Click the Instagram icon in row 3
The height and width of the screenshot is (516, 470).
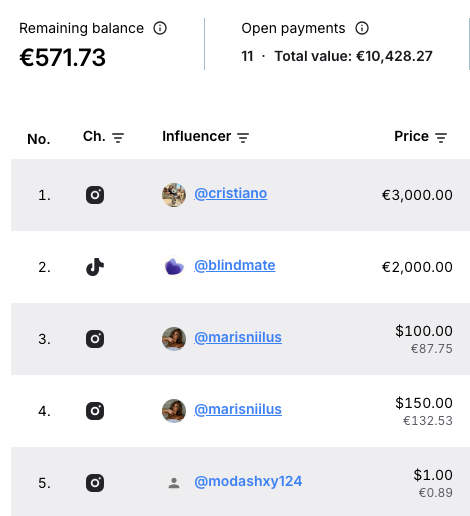tap(95, 339)
